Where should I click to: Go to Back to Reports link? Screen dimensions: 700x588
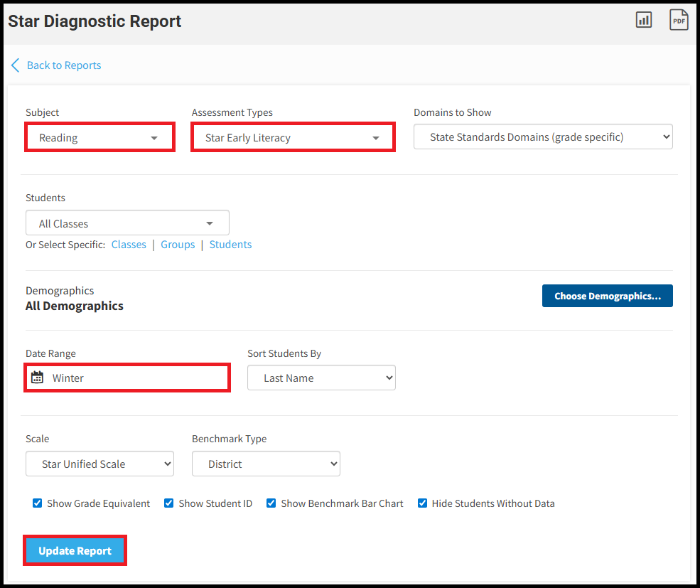(x=64, y=65)
